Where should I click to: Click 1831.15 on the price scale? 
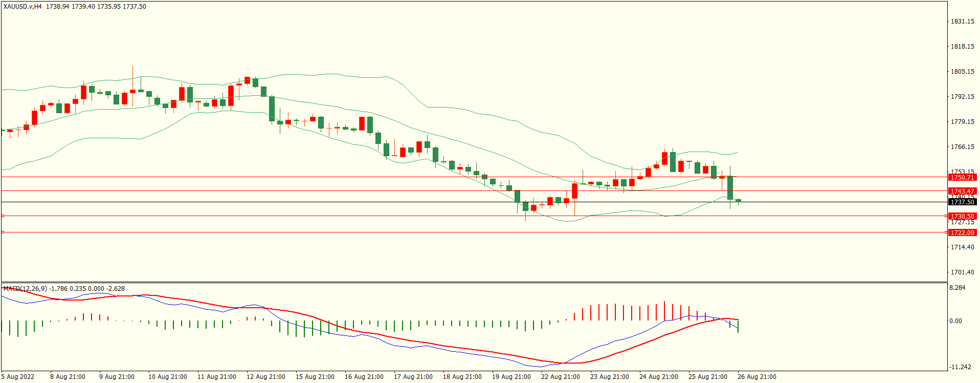(x=962, y=22)
